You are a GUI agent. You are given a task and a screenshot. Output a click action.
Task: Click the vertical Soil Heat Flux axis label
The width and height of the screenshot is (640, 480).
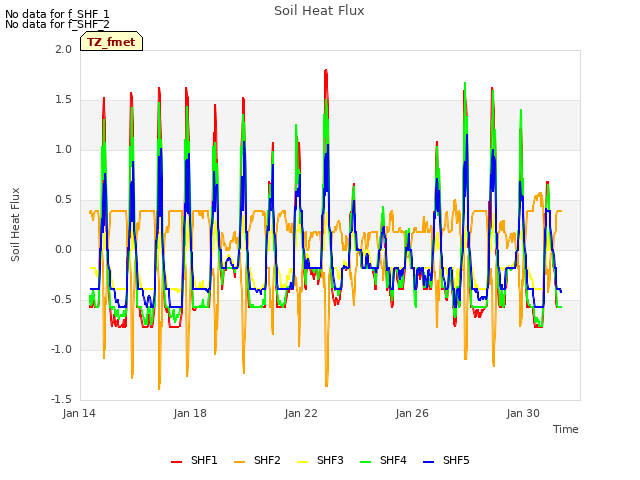(x=15, y=224)
